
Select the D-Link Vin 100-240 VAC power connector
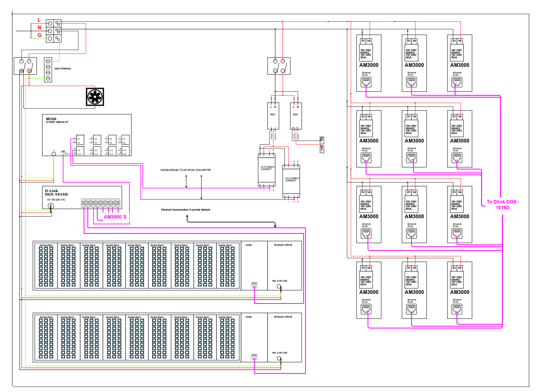(50, 206)
